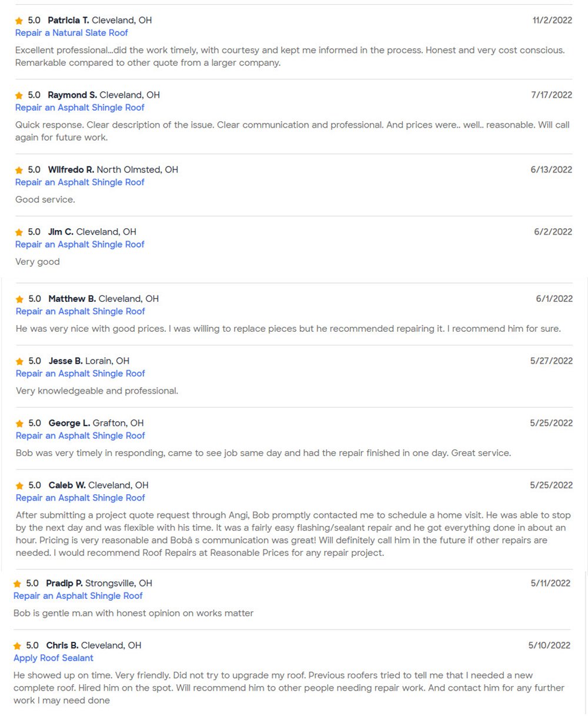The image size is (588, 716).
Task: Open the 'Apply Roof Sealant' link
Action: coord(54,658)
